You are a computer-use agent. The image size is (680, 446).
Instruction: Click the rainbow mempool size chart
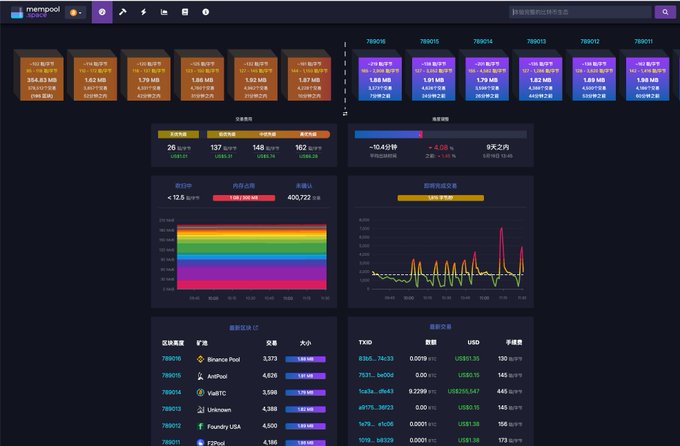click(x=252, y=256)
